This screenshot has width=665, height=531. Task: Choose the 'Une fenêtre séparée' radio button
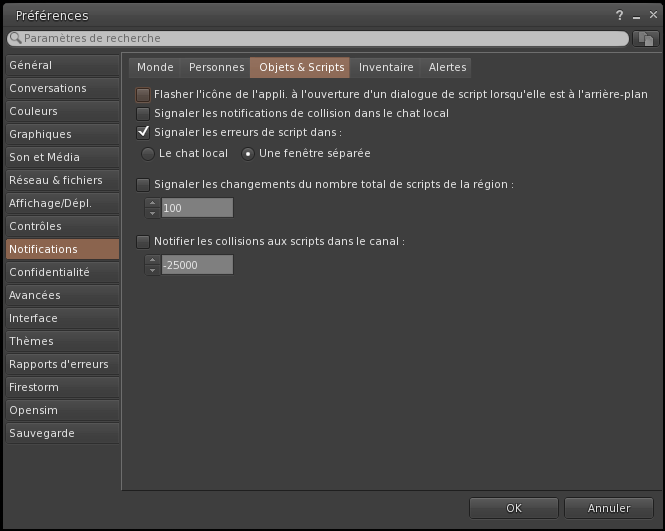[x=248, y=154]
